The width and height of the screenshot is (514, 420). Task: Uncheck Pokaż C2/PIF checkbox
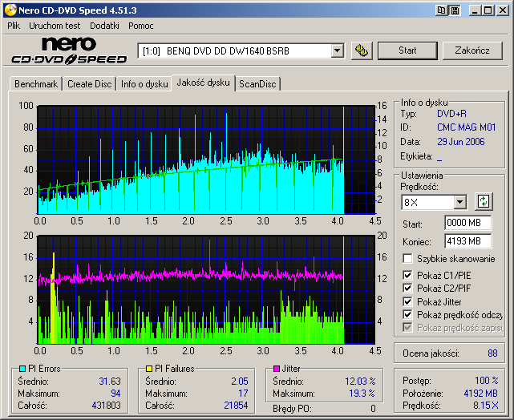tap(407, 289)
